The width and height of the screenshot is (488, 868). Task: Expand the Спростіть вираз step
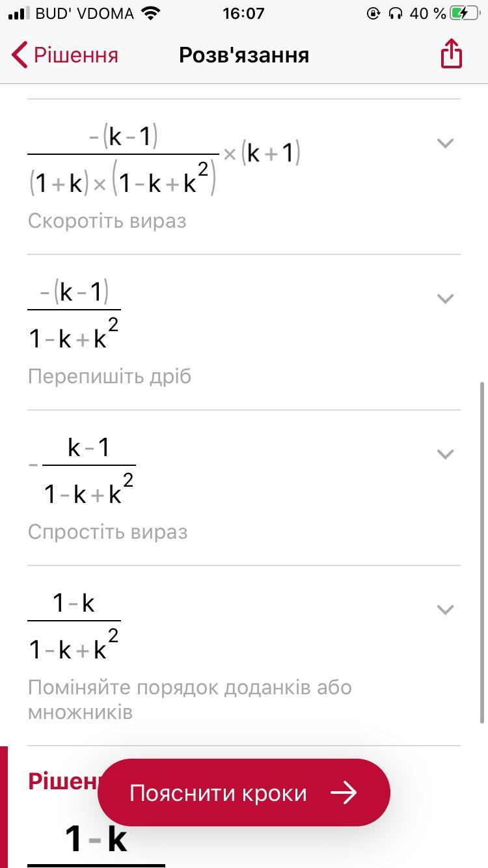tap(445, 454)
